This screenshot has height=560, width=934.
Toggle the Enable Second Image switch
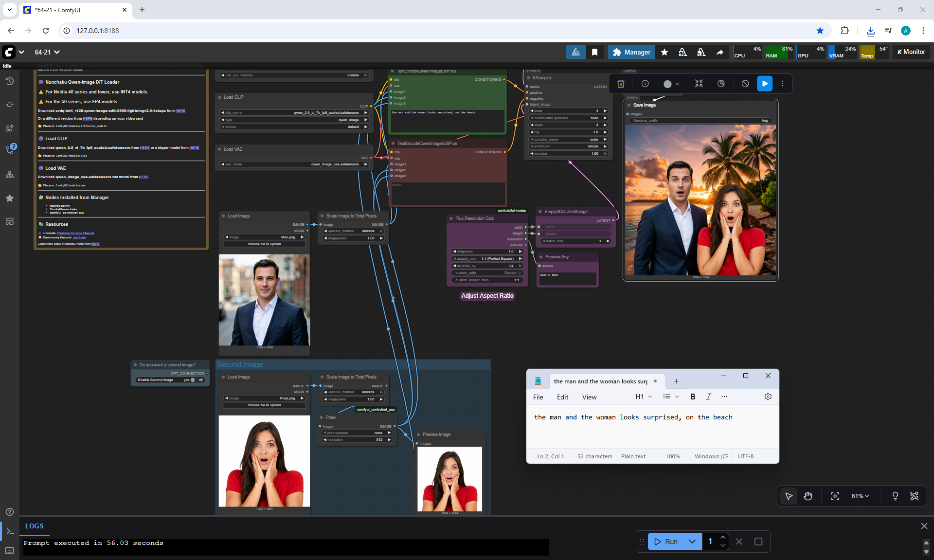click(193, 380)
